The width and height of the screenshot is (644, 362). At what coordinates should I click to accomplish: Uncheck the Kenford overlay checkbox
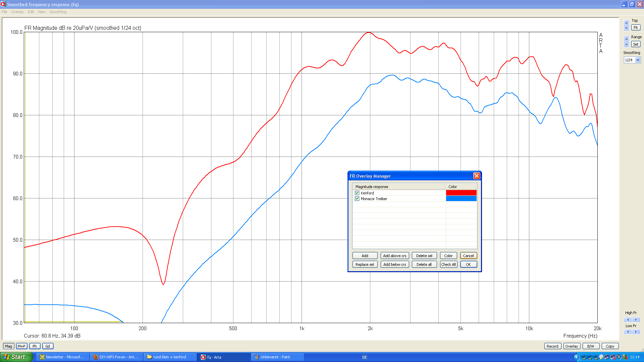pyautogui.click(x=357, y=193)
